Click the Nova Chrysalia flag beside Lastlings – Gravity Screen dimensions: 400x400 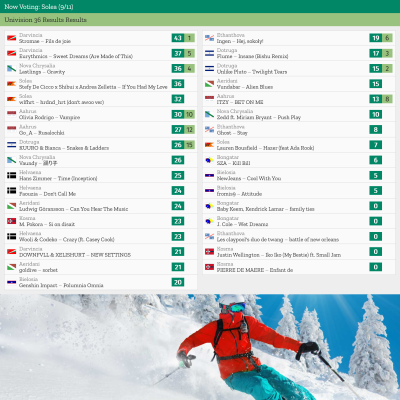coord(12,69)
